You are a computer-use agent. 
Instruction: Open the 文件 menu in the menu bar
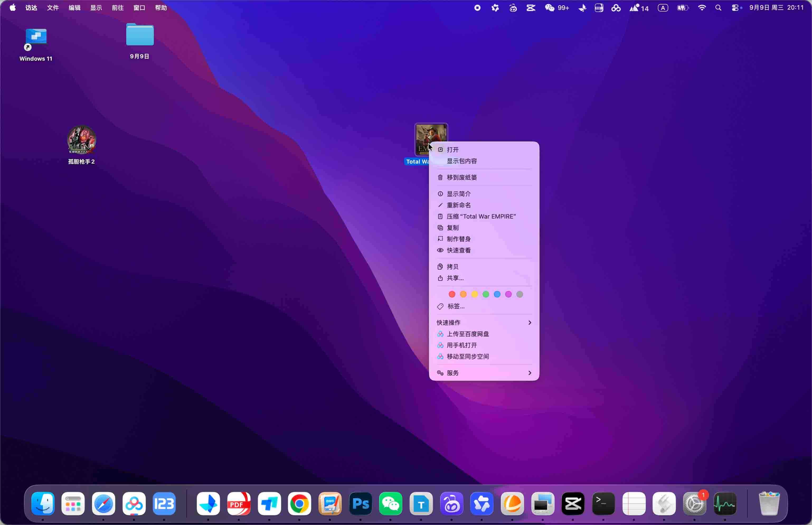click(53, 7)
